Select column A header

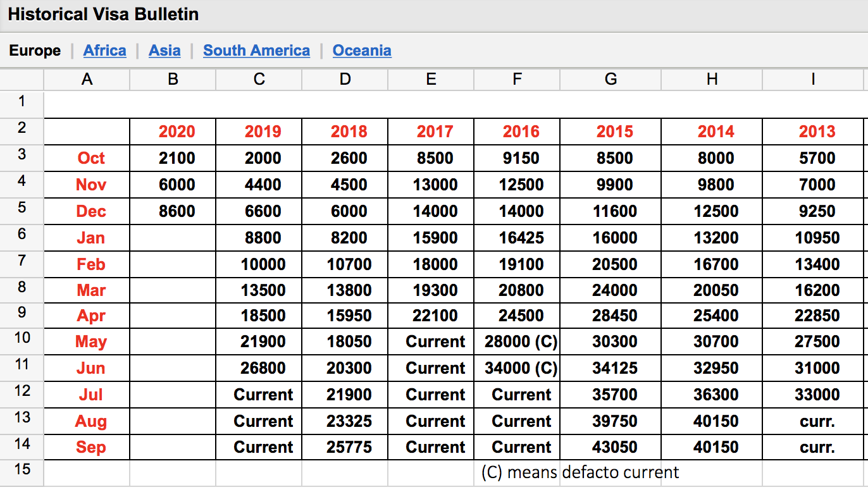point(87,80)
